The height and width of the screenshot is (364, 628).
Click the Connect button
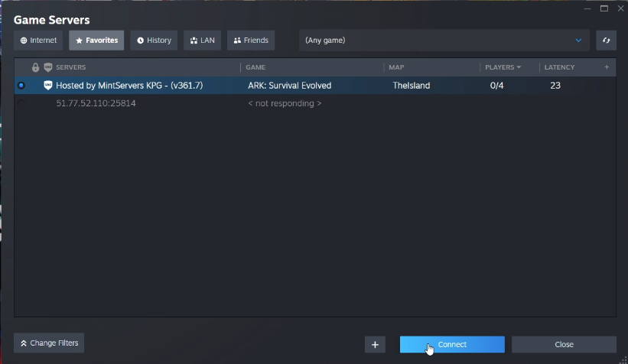452,344
